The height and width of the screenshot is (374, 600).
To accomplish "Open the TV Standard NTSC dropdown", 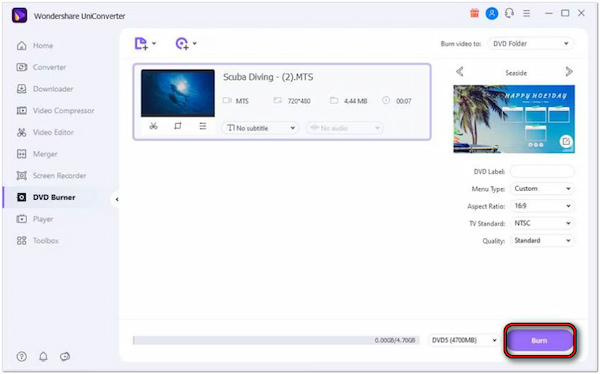I will [542, 223].
